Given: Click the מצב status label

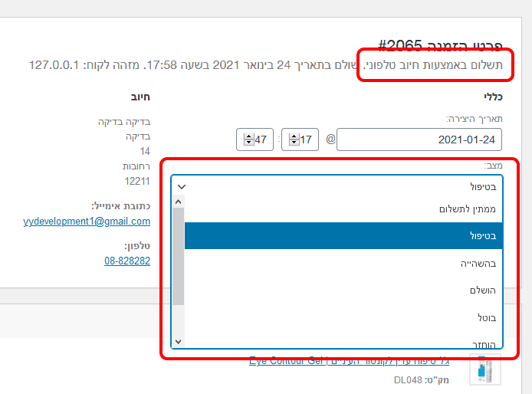Looking at the screenshot, I should click(494, 166).
